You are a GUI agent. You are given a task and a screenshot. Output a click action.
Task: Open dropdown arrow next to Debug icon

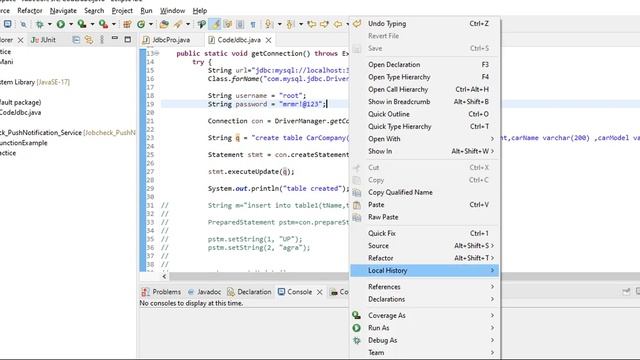(x=49, y=24)
